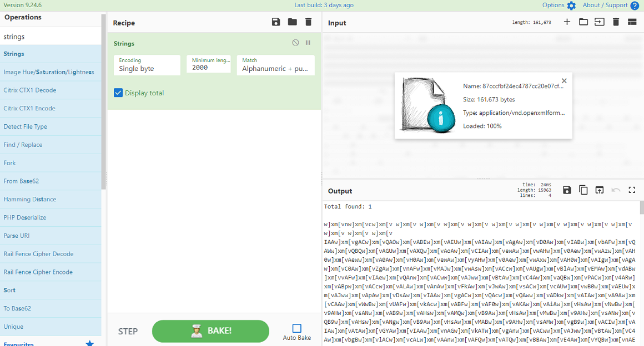Select the To Base62 operation
644x346 pixels.
pos(51,308)
